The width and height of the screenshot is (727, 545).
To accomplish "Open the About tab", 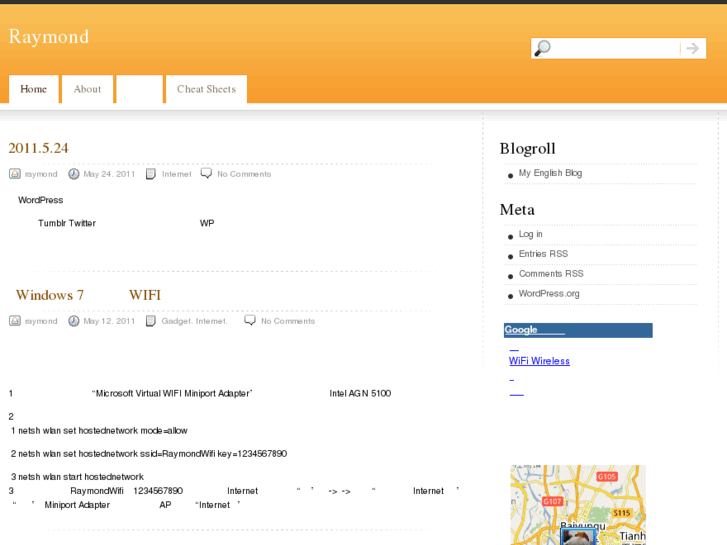I will coord(87,89).
